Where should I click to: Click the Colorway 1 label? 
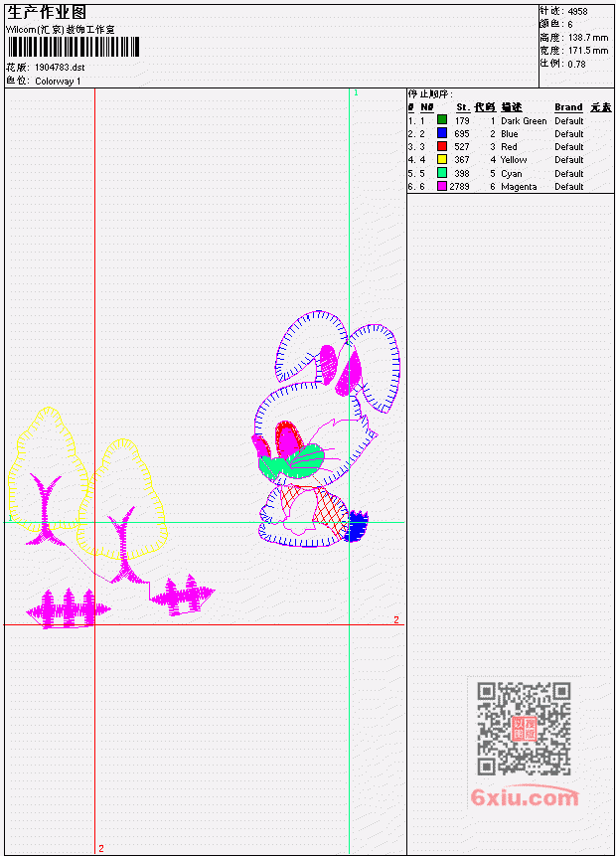tap(58, 81)
